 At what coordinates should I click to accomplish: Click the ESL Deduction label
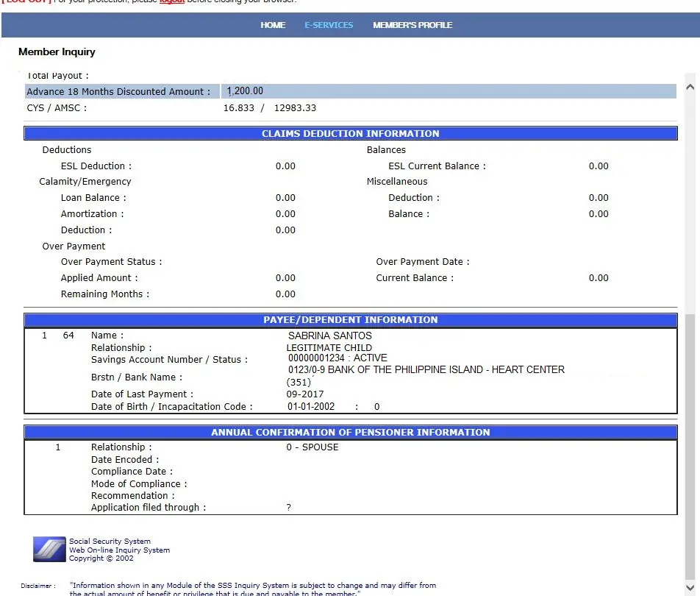point(96,166)
